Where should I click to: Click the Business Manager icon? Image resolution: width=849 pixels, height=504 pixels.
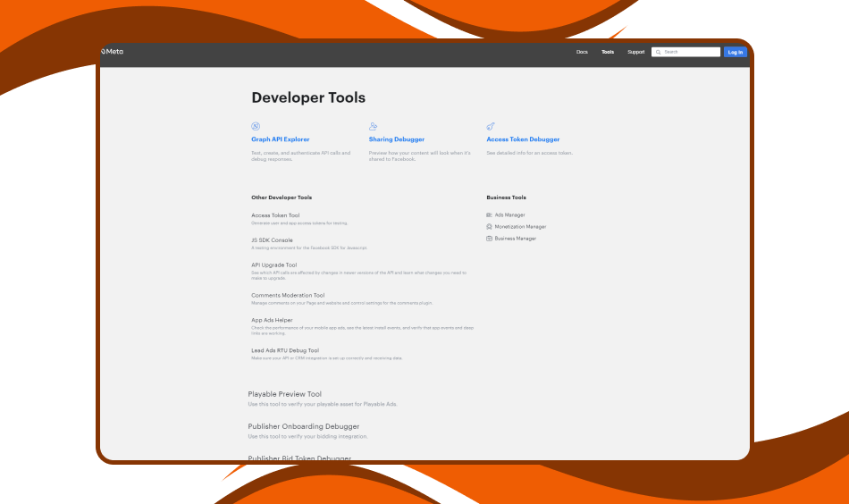coord(489,239)
